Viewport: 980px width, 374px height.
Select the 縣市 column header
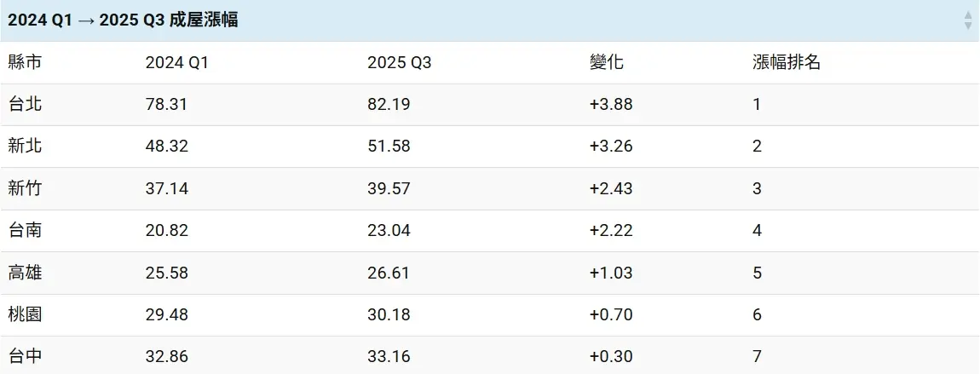(x=25, y=62)
